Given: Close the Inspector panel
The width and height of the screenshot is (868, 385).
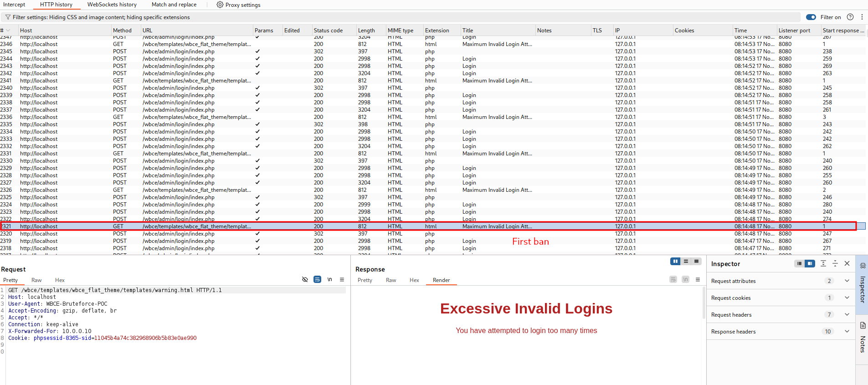Looking at the screenshot, I should point(847,263).
